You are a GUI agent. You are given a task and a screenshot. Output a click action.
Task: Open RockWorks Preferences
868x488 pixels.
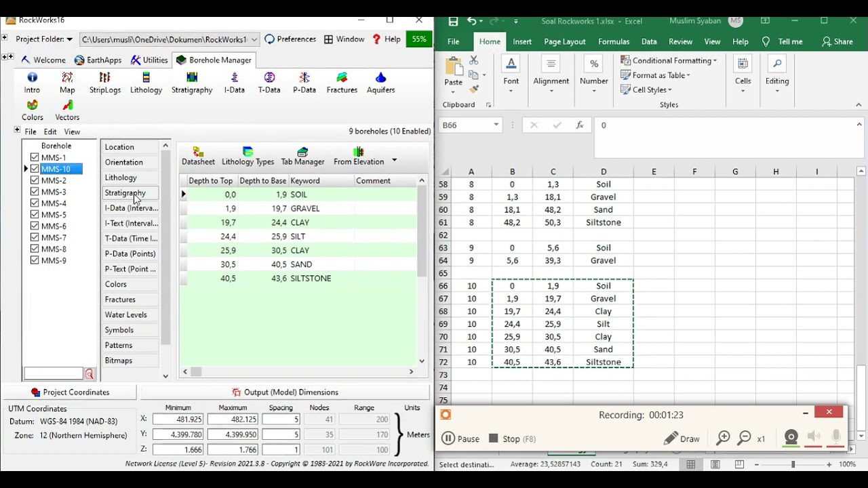[290, 39]
